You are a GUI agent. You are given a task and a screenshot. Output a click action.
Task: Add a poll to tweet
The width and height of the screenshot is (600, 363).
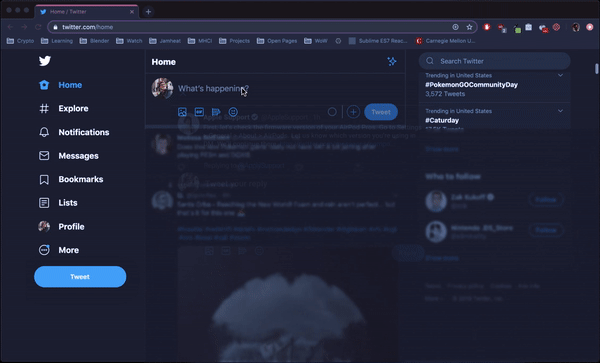[216, 112]
